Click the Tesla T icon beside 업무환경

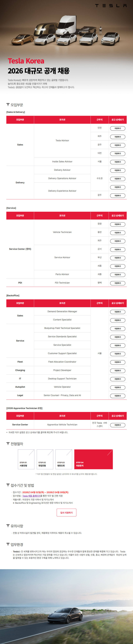click(8, 544)
